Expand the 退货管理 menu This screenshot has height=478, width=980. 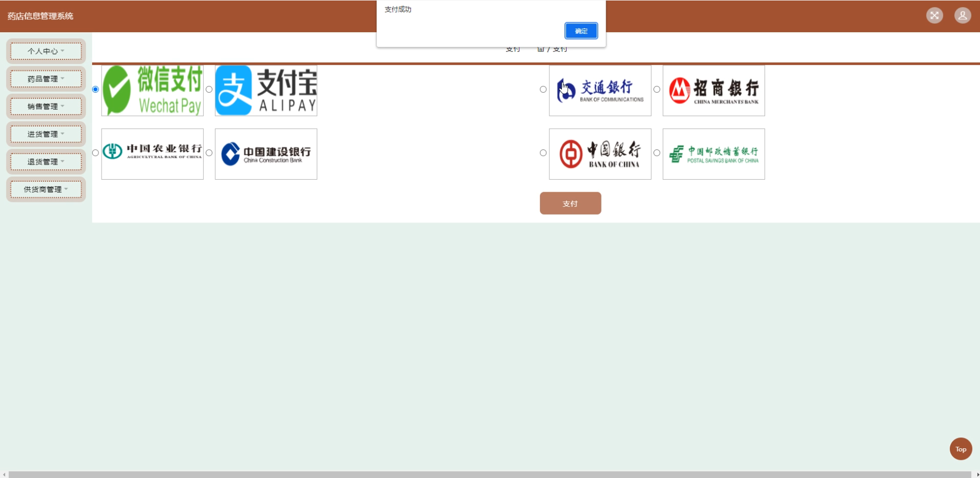pos(46,161)
